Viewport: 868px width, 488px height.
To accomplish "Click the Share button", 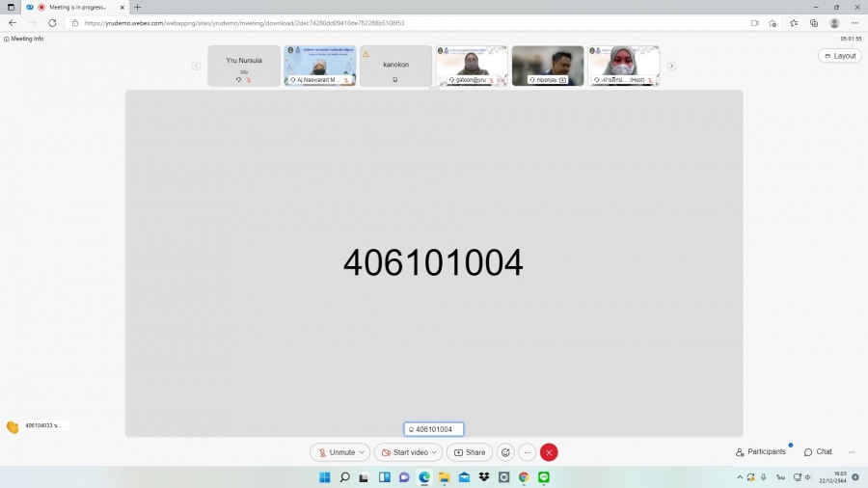I will pos(470,452).
